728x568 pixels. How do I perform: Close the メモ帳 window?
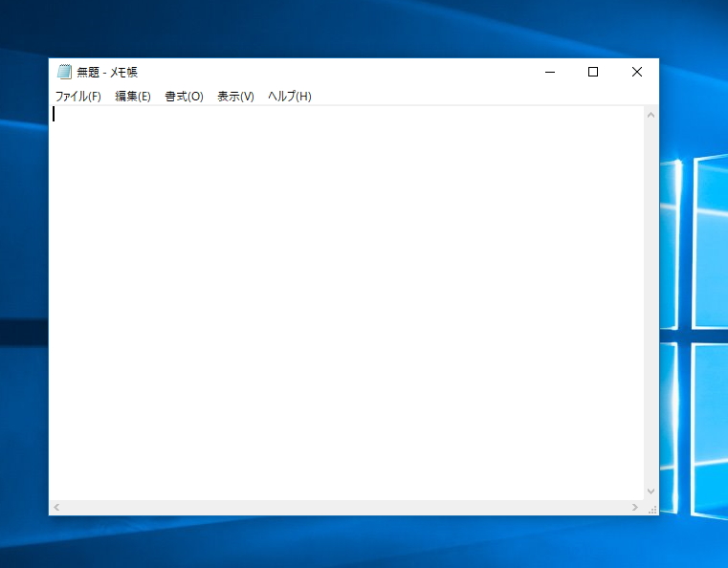(x=637, y=72)
